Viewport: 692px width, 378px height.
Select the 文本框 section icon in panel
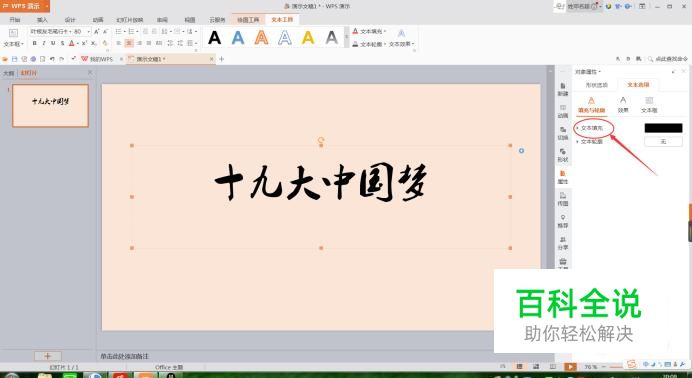coord(649,105)
